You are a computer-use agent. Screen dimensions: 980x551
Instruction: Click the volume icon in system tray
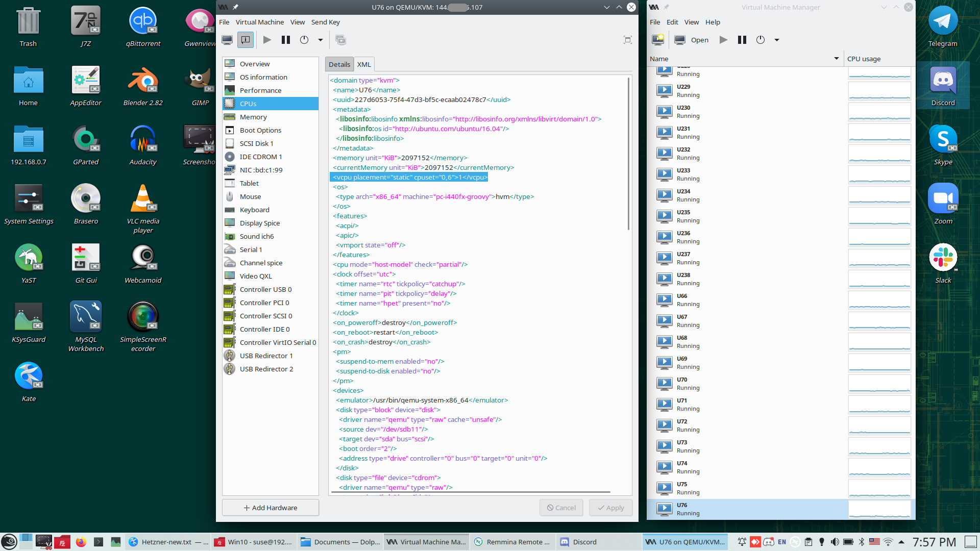pos(835,542)
